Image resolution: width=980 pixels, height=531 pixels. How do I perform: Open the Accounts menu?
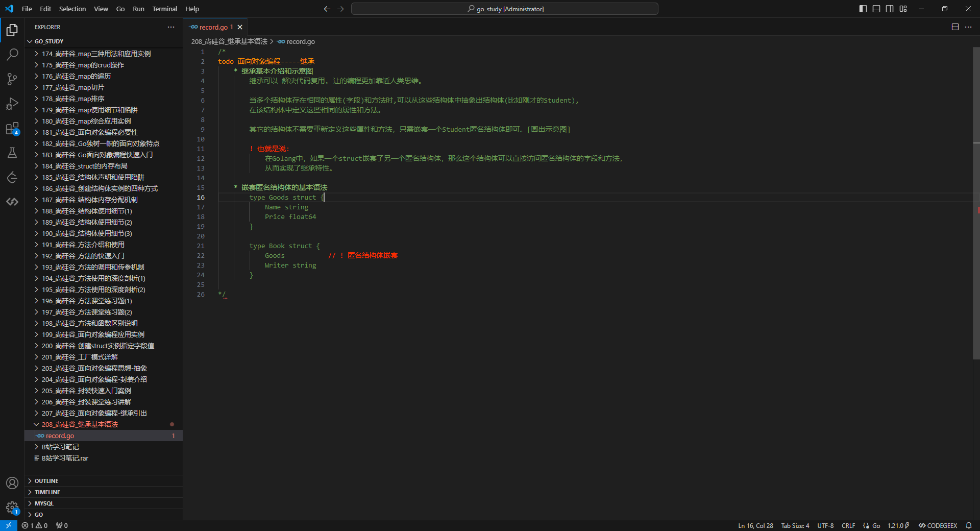pos(12,483)
